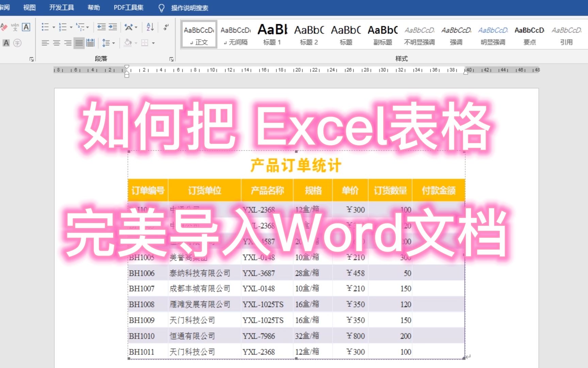Open the paragraph (段落) settings dialog launcher

click(171, 59)
